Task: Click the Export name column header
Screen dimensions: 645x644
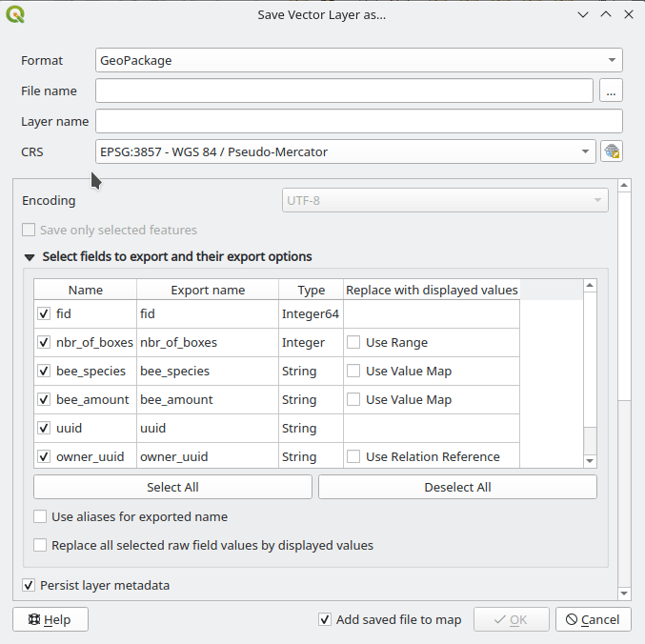Action: [208, 290]
